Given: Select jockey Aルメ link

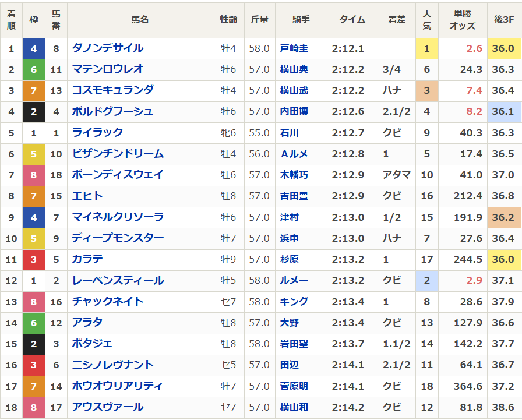Looking at the screenshot, I should pos(294,154).
